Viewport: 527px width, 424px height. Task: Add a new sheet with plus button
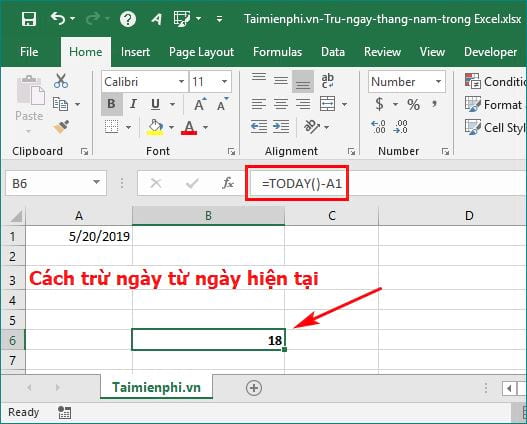click(254, 388)
